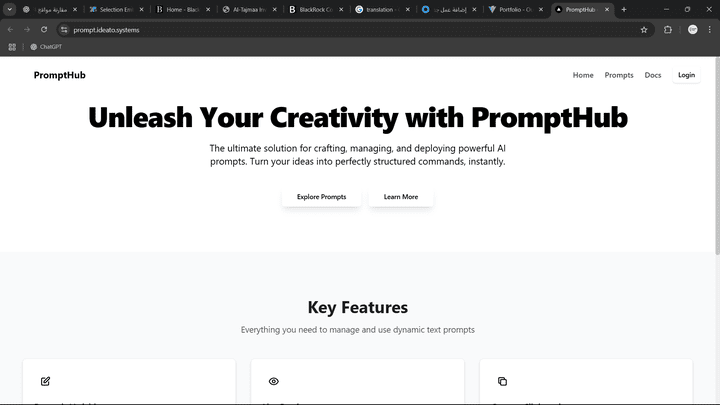Click the Google favicon on translation tab
This screenshot has width=720, height=405.
359,9
